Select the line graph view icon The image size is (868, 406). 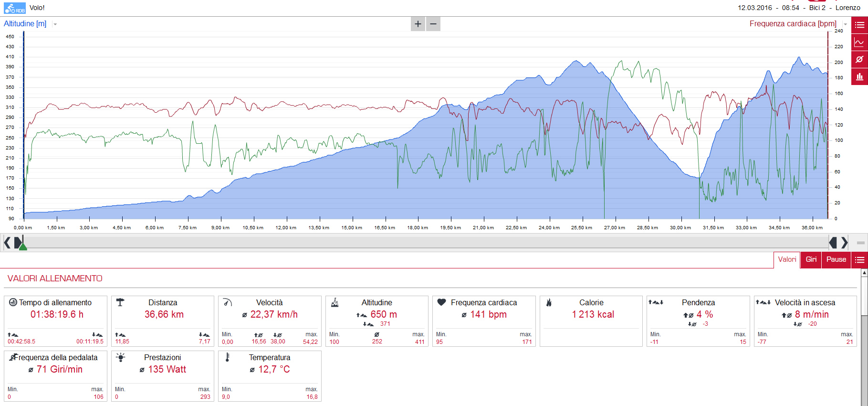point(859,42)
